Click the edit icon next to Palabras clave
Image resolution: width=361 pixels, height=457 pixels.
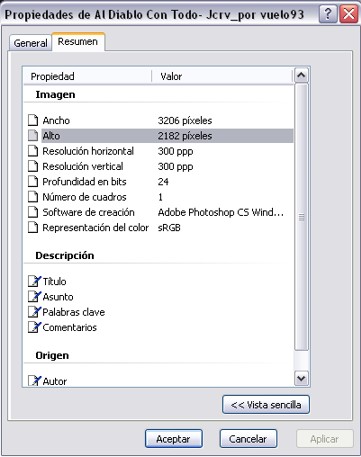click(x=34, y=312)
